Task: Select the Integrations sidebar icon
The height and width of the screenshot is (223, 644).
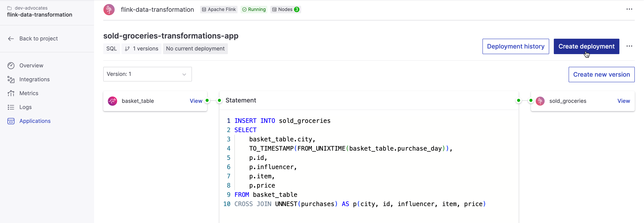Action: [x=11, y=79]
